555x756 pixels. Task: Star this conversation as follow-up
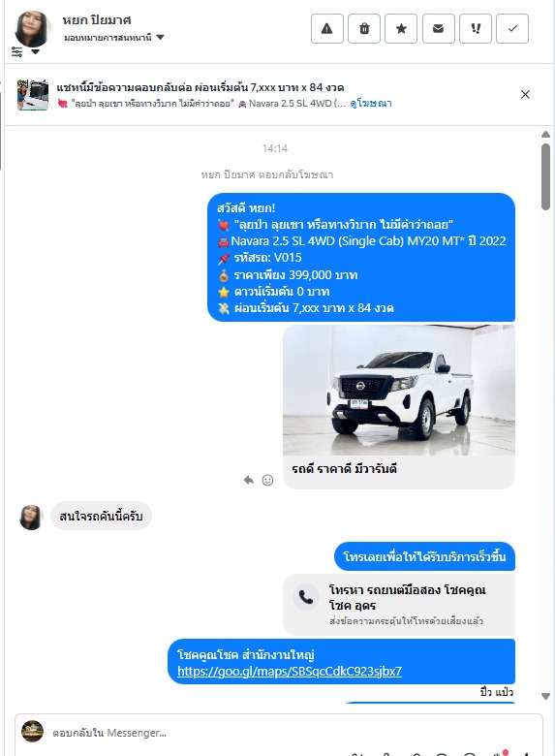[401, 29]
